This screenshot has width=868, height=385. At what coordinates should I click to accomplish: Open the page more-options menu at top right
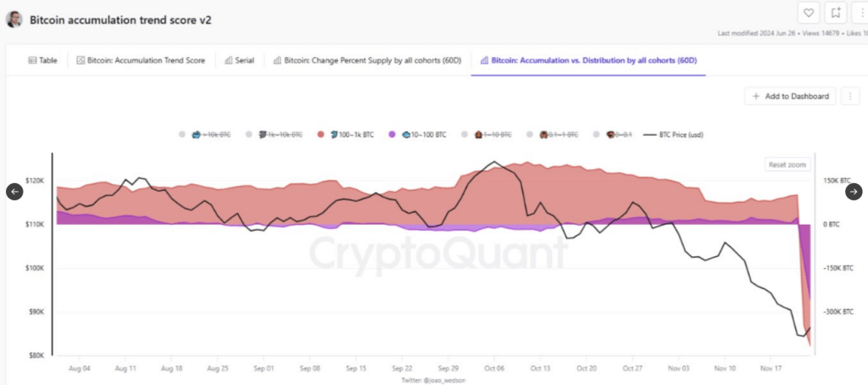[861, 13]
